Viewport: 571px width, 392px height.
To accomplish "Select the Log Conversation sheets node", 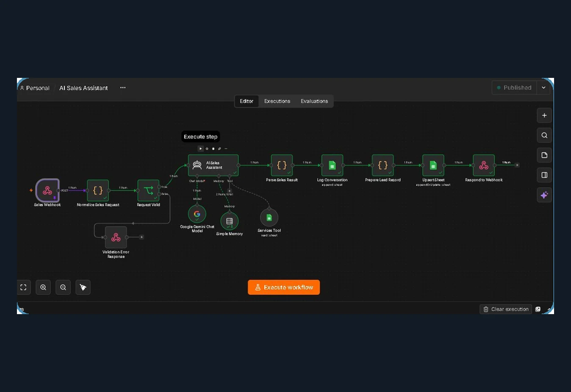I will click(332, 165).
